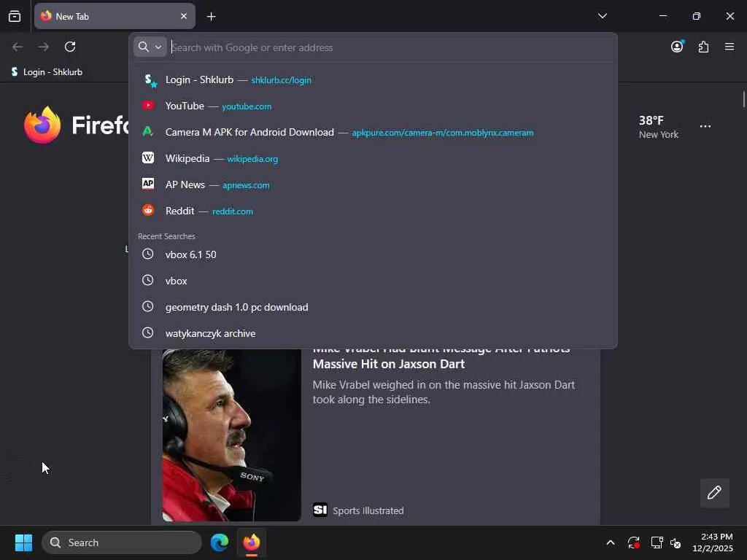Choose recent search vbox

(x=373, y=281)
